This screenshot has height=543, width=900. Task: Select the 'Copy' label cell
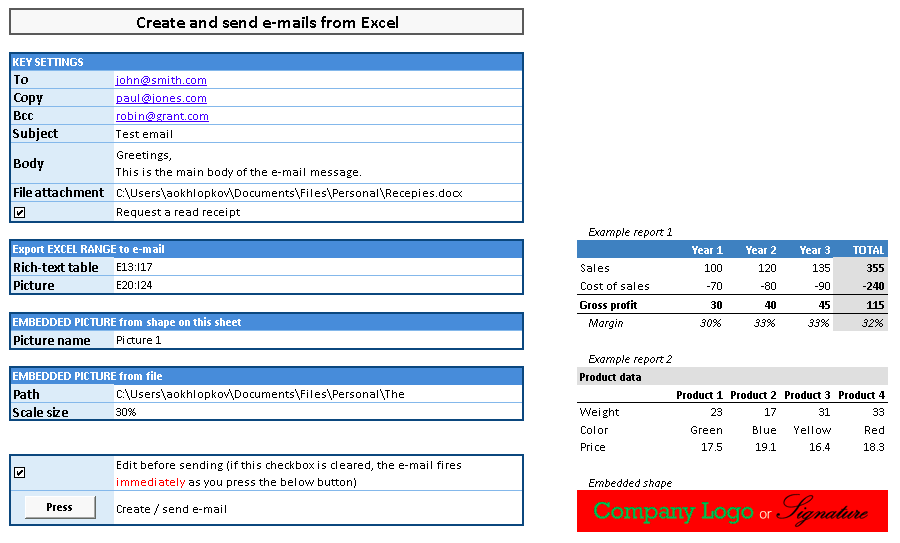[62, 98]
